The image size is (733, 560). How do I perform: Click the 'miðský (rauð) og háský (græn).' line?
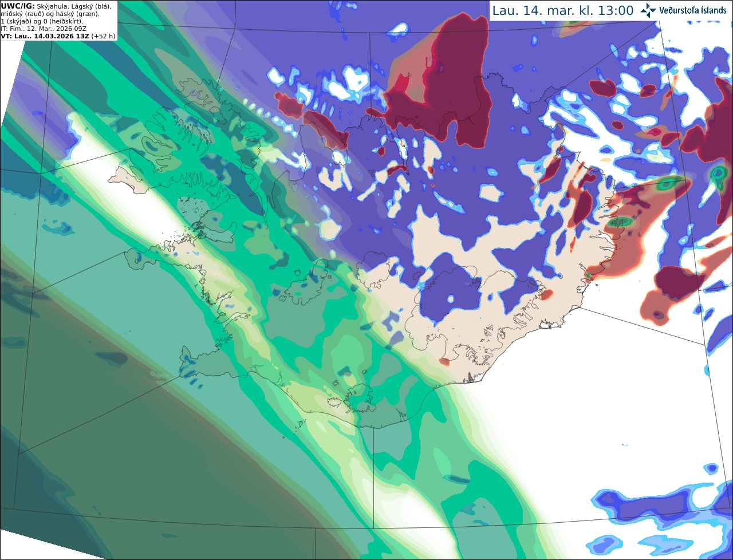click(50, 14)
